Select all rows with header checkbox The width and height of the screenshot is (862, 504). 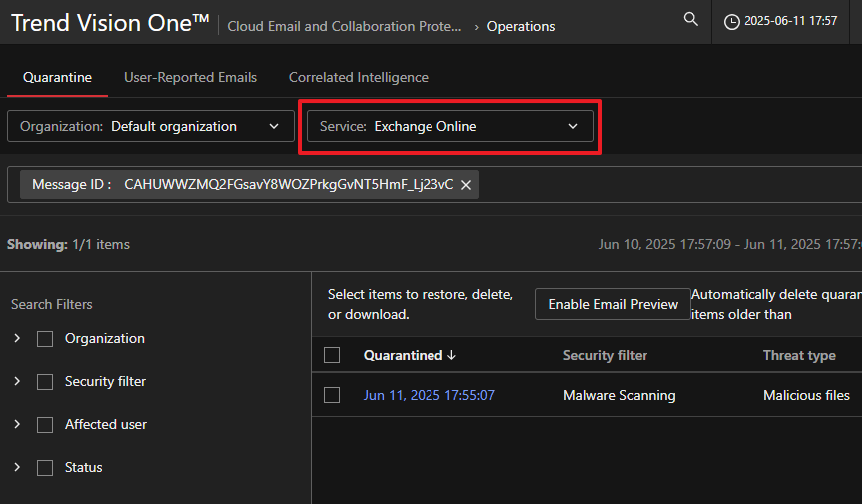coord(333,355)
